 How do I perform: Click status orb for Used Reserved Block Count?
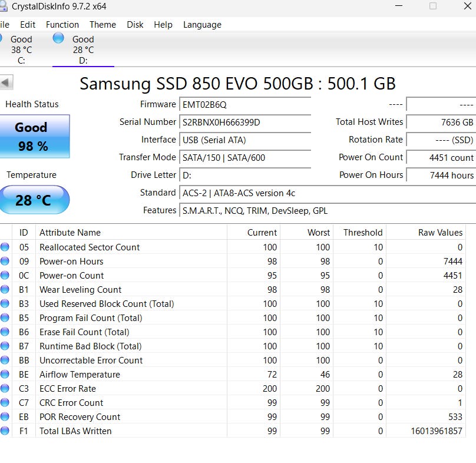[5, 303]
